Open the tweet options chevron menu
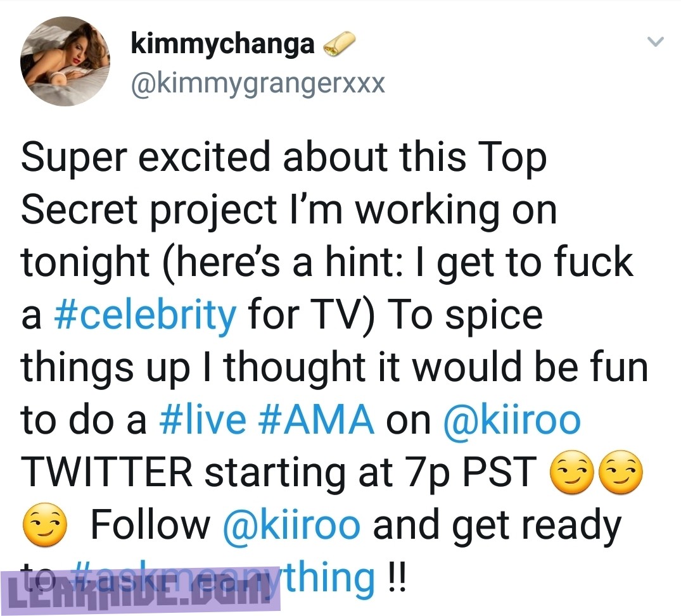This screenshot has height=616, width=681. tap(656, 42)
